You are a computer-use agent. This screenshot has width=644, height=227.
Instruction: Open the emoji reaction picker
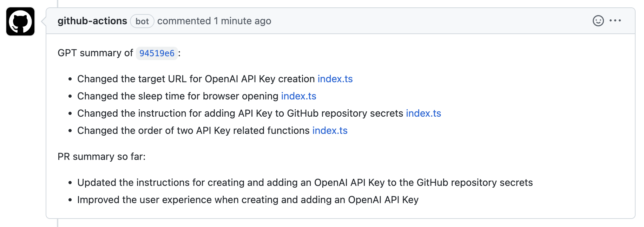(598, 21)
